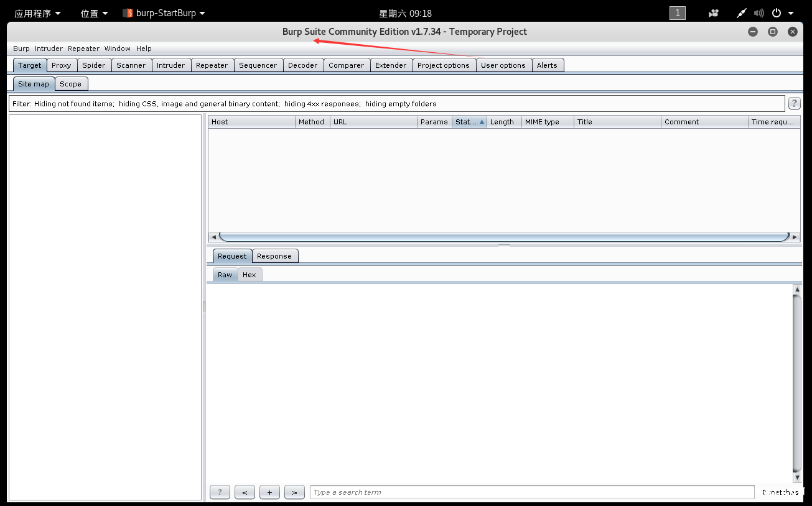Click the search term input field
This screenshot has height=506, width=812.
tap(532, 492)
